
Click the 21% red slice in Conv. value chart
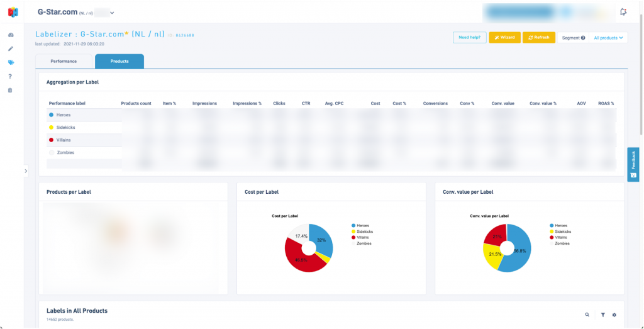pyautogui.click(x=496, y=235)
